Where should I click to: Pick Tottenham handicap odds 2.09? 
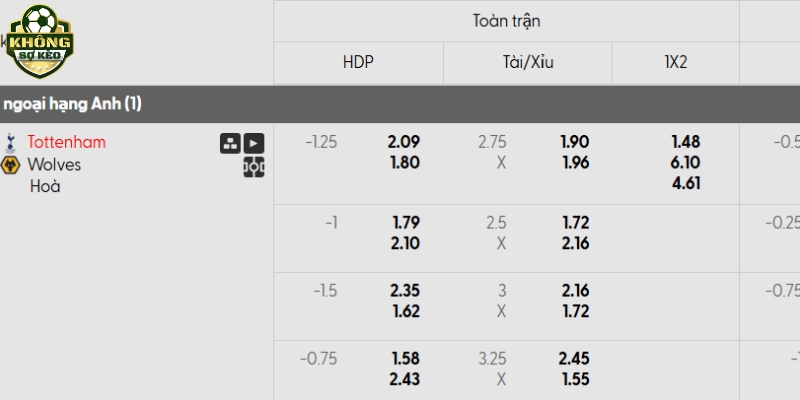404,142
